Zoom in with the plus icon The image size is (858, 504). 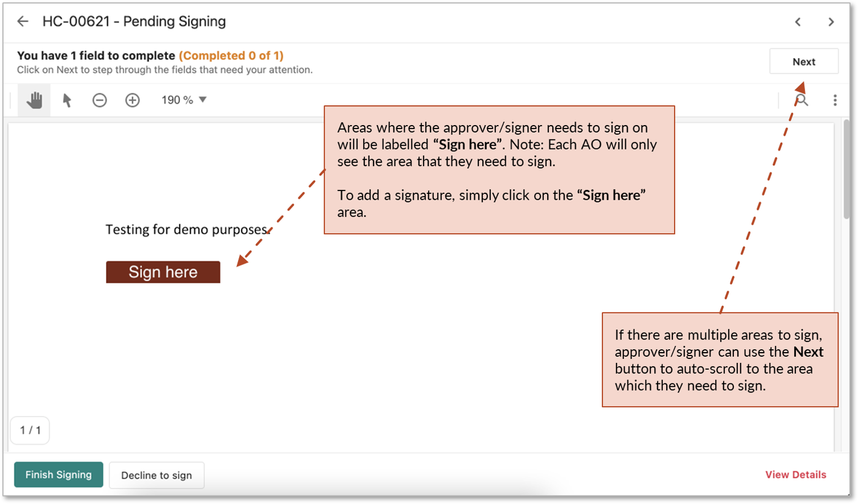(x=132, y=100)
